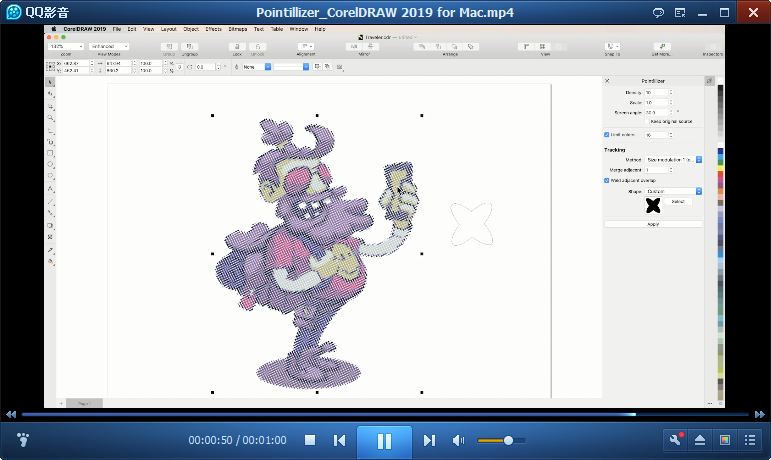The width and height of the screenshot is (771, 460).
Task: Click the Select shape button
Action: (x=678, y=201)
